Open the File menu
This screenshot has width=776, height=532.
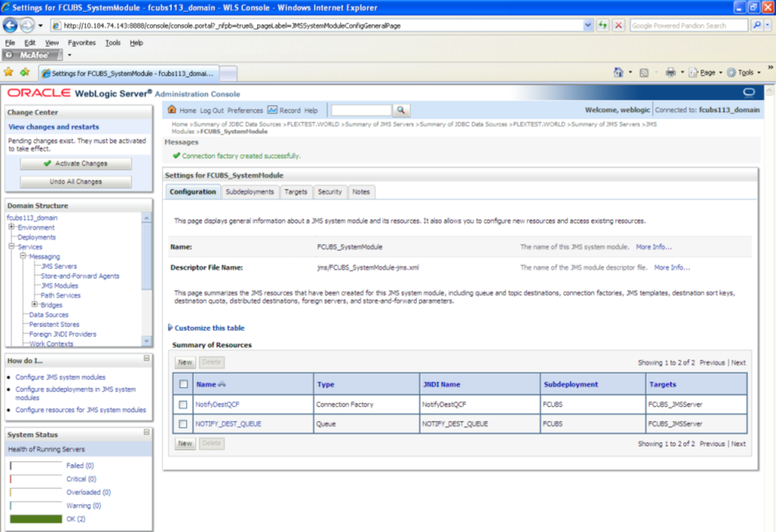click(x=10, y=42)
